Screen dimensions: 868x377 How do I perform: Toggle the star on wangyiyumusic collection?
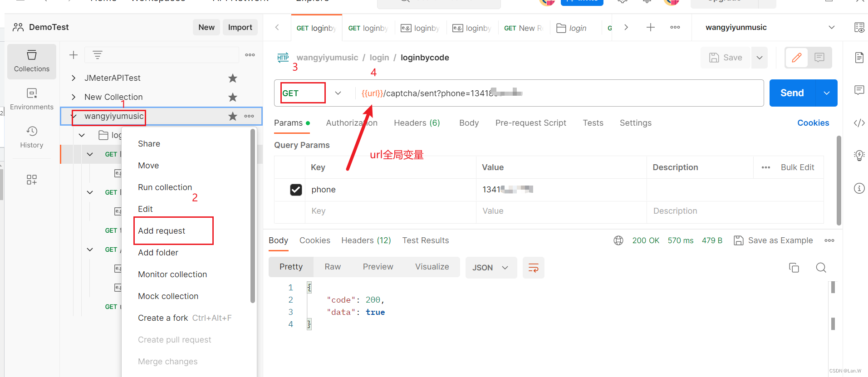point(233,116)
